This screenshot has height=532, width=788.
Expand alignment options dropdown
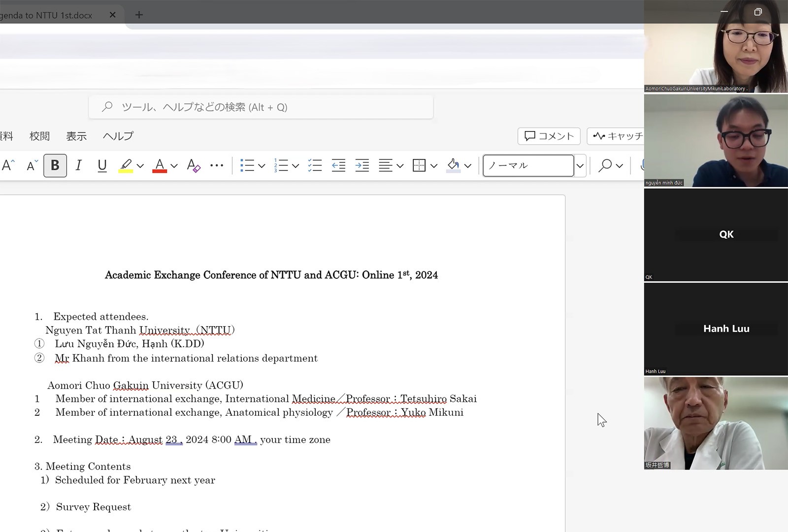[400, 166]
